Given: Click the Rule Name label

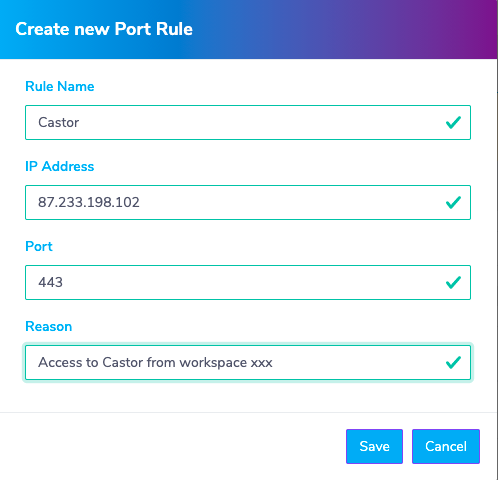Looking at the screenshot, I should (x=60, y=86).
